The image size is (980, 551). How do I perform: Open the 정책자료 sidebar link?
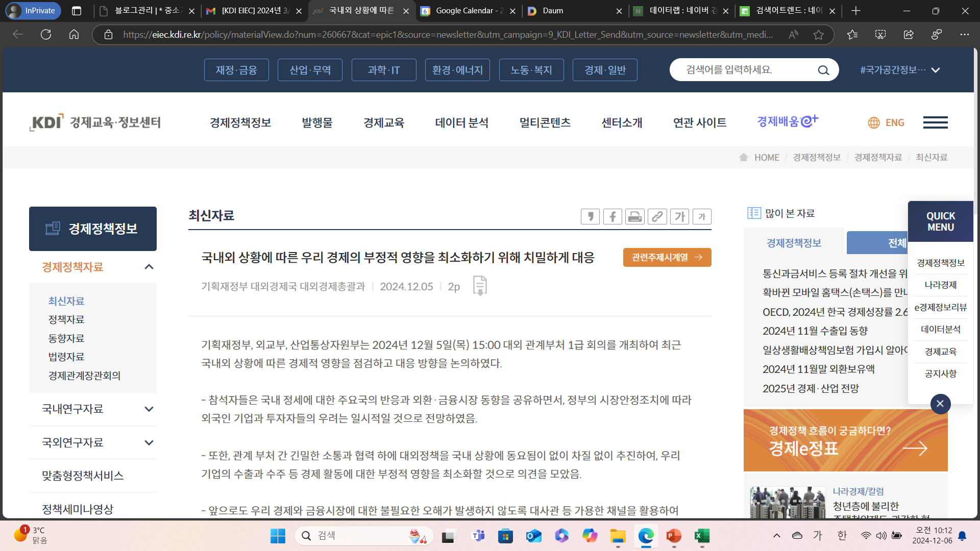click(66, 319)
